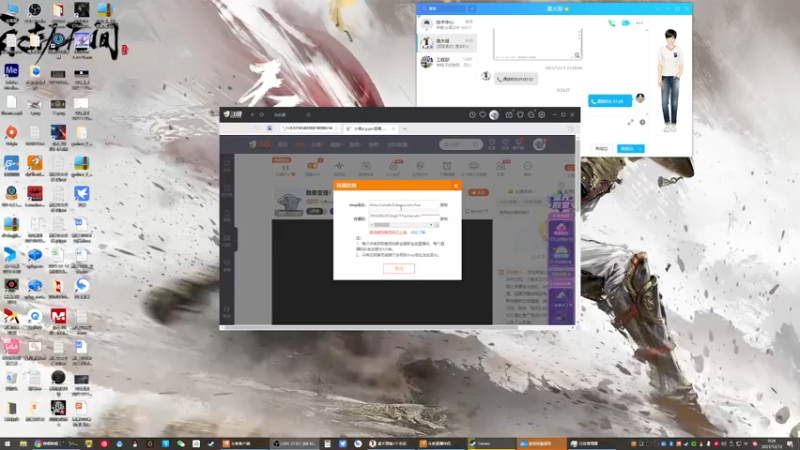Expand the 游戏 dropdown in Huya navigation
The image size is (800, 450).
point(355,144)
